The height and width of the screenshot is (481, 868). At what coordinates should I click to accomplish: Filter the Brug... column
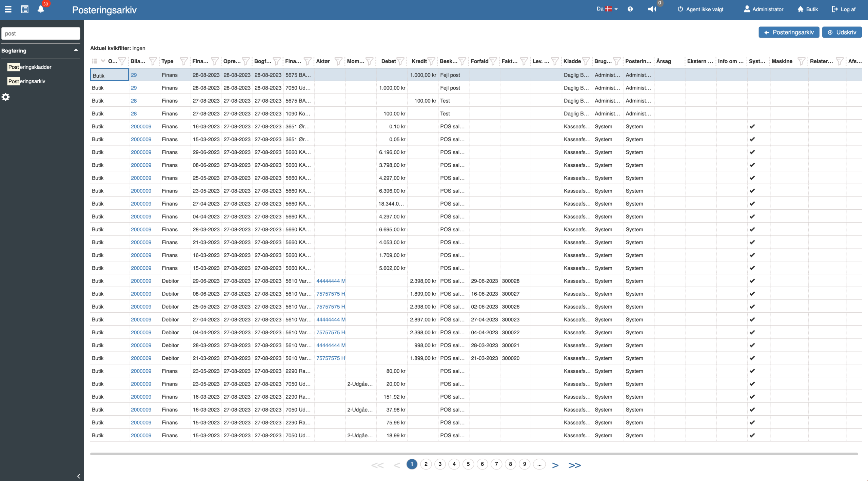[617, 61]
